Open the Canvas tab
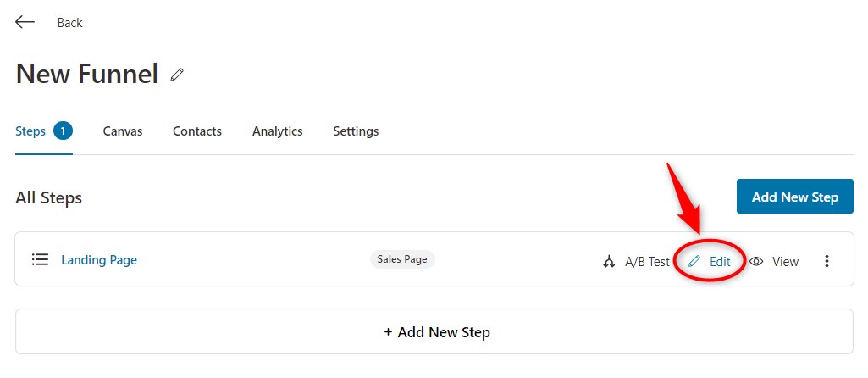The height and width of the screenshot is (378, 868). point(122,131)
